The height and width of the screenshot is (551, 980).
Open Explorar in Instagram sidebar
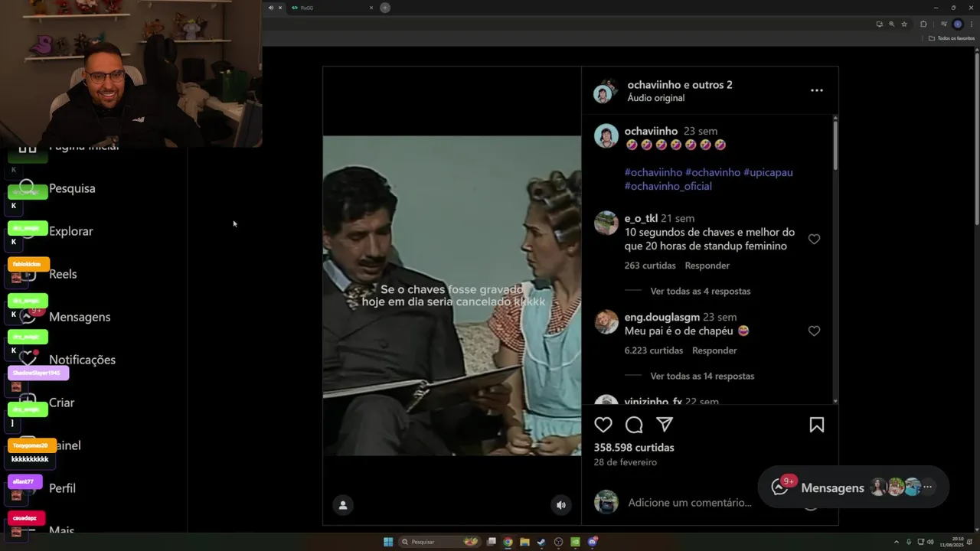tap(70, 231)
